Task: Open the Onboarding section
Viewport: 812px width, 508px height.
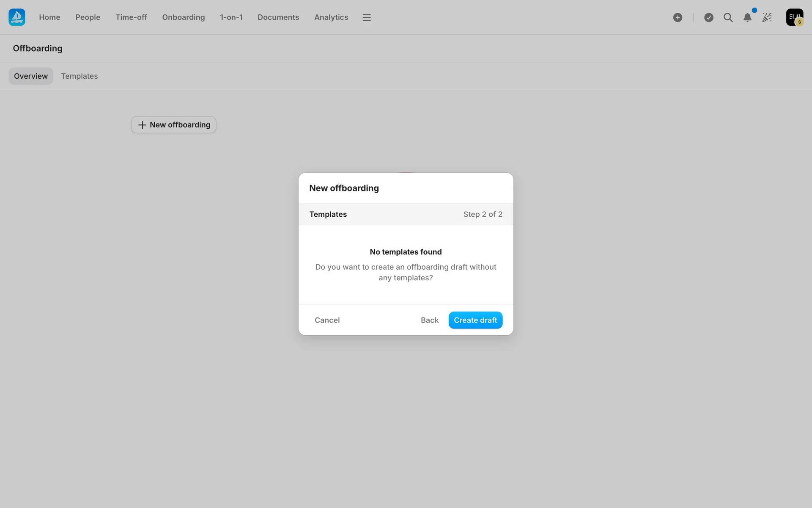Action: coord(183,17)
